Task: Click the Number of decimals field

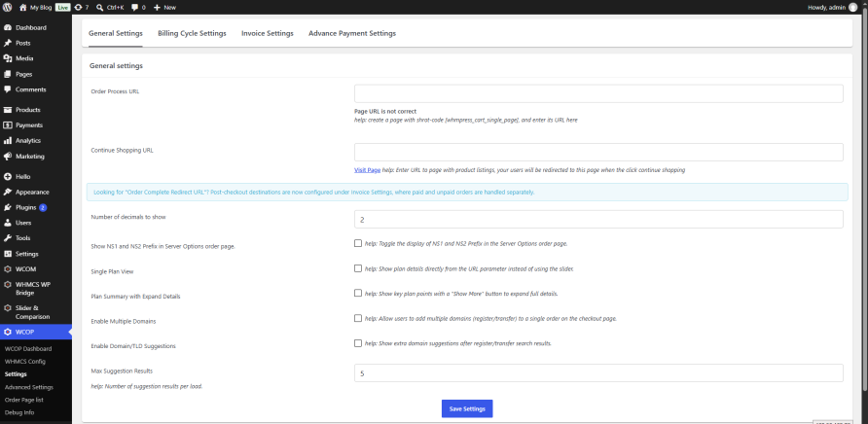Action: 598,219
